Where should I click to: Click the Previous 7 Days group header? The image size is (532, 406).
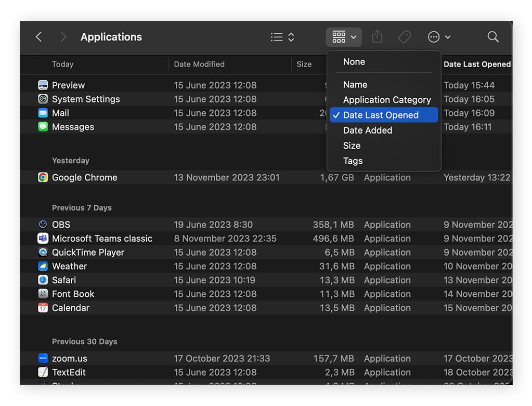tap(82, 207)
